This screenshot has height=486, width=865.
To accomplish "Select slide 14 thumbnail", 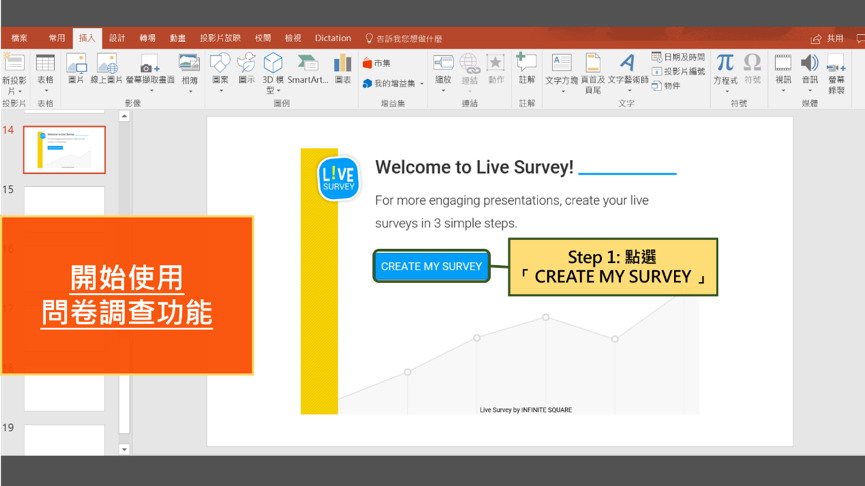I will [65, 149].
